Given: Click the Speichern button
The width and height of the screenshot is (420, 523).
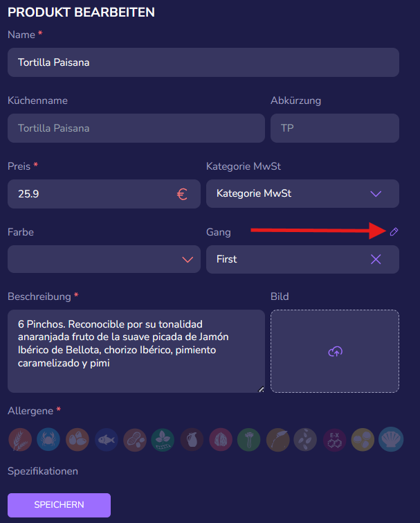Looking at the screenshot, I should pos(59,505).
